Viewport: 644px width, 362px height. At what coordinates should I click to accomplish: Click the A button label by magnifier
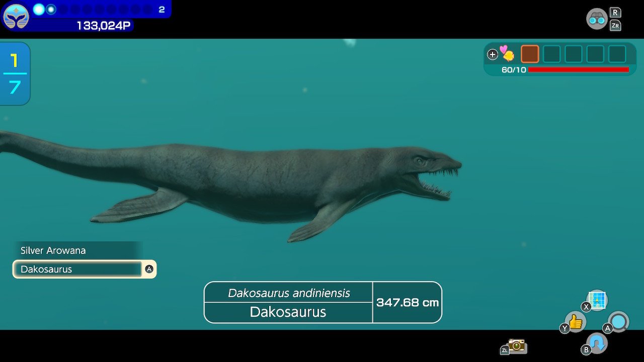pyautogui.click(x=608, y=328)
